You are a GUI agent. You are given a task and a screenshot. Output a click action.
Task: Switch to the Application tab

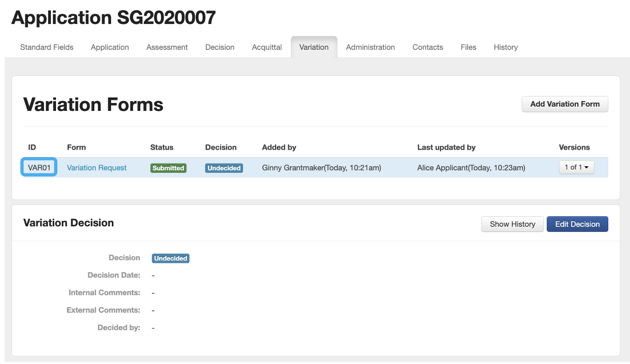(x=110, y=47)
